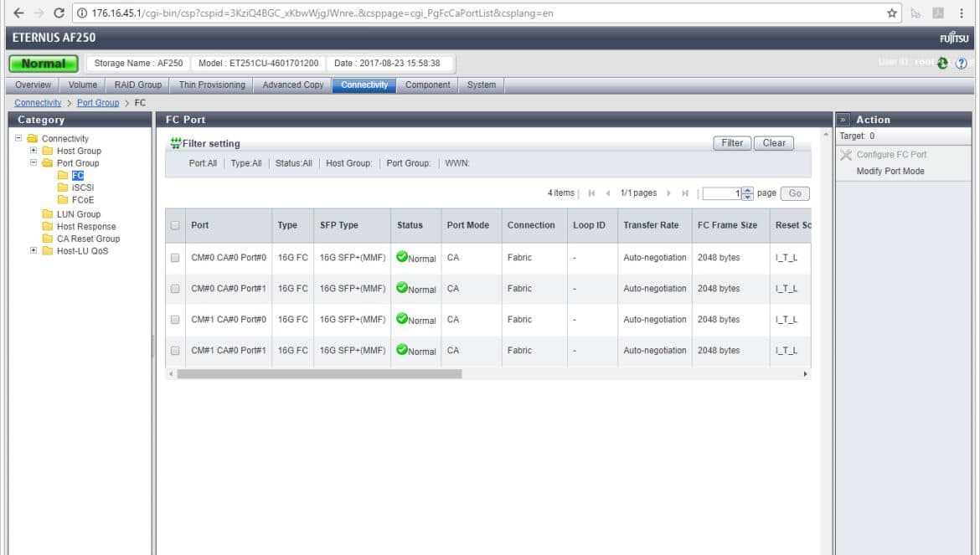Click the Host-LU QoS folder icon

48,251
